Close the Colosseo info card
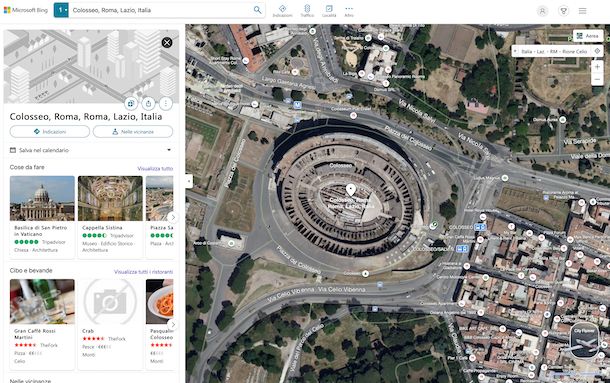The width and height of the screenshot is (610, 383). (x=167, y=42)
